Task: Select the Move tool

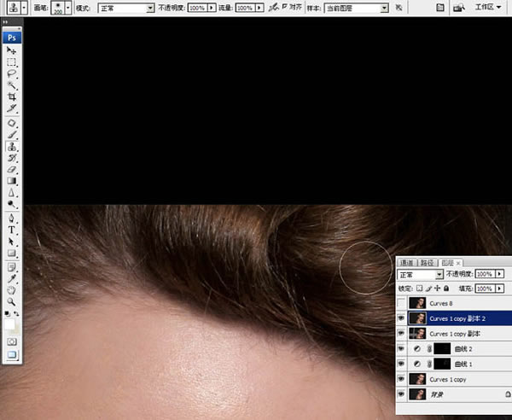Action: (x=11, y=50)
